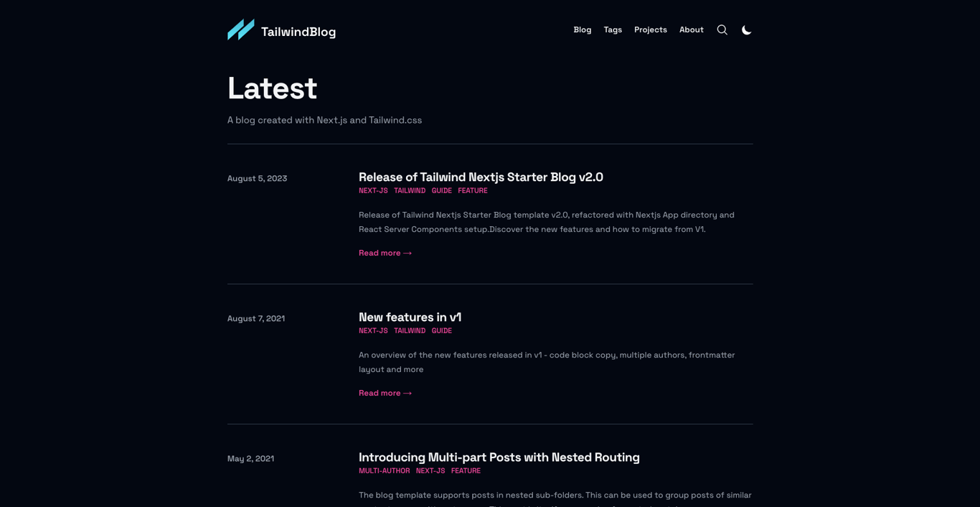Go to TailwindBlog home title

[x=298, y=32]
